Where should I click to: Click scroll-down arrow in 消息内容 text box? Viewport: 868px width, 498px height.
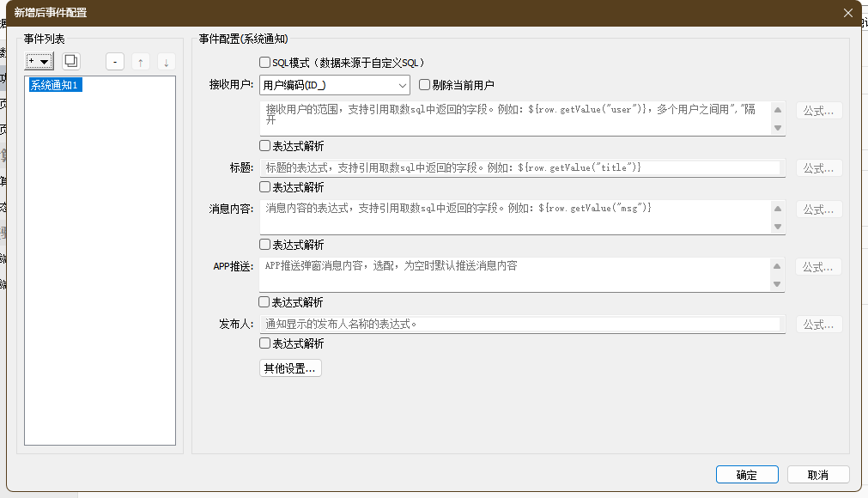point(778,227)
